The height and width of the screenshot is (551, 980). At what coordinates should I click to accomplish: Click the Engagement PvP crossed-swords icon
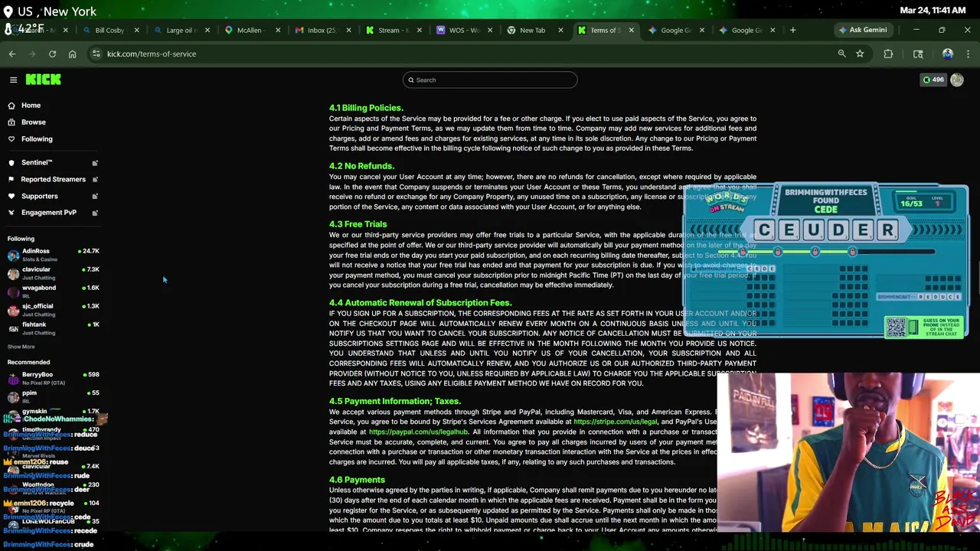click(11, 213)
